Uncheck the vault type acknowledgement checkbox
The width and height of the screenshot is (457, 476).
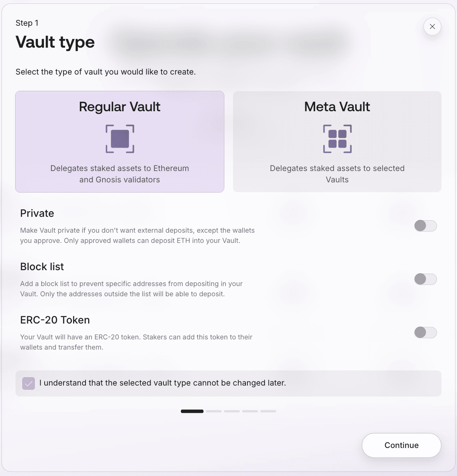(x=29, y=383)
